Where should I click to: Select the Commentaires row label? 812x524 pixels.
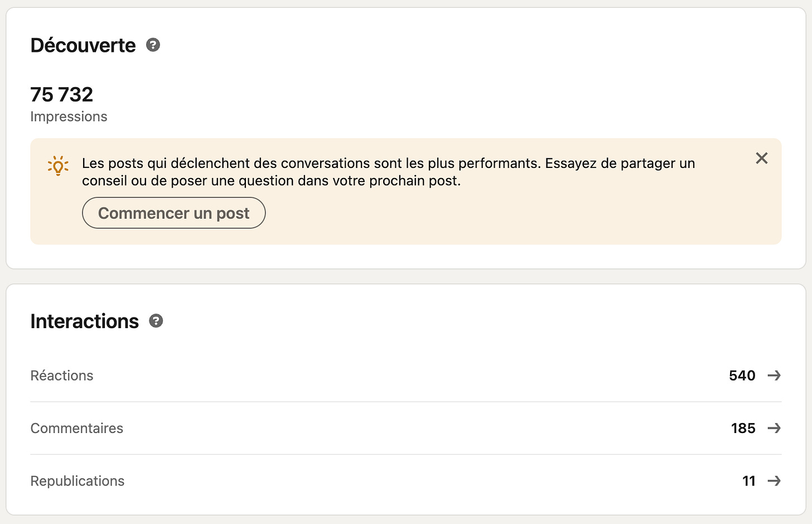coord(77,428)
